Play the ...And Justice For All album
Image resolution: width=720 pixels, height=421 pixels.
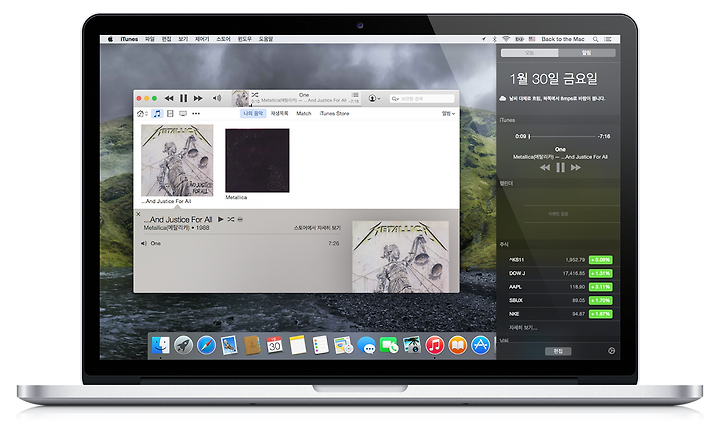point(220,219)
